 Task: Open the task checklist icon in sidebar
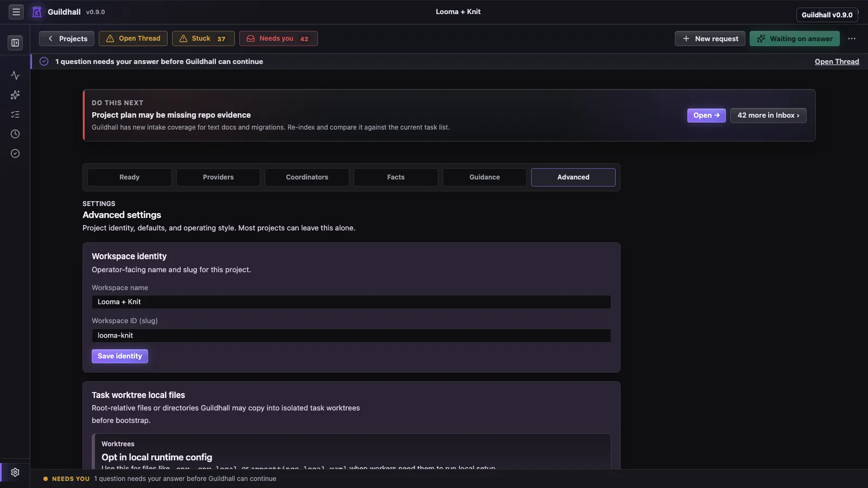pyautogui.click(x=15, y=114)
